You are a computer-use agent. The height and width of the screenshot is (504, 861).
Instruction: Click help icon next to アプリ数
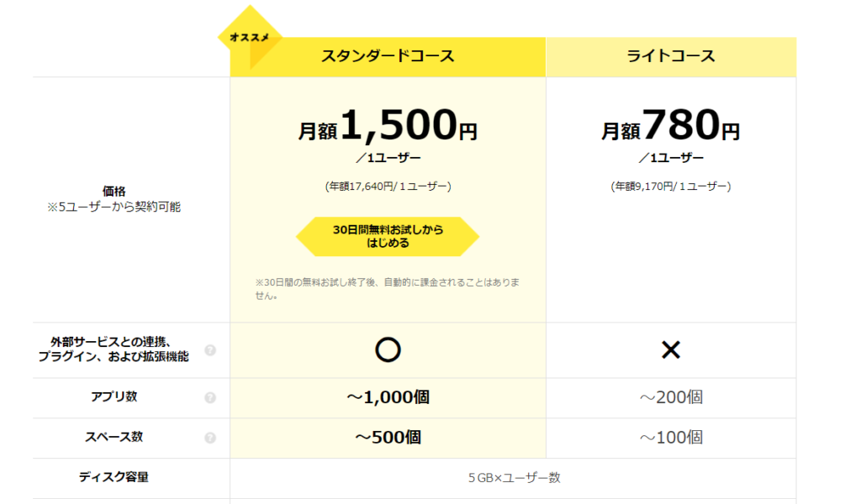click(x=210, y=397)
